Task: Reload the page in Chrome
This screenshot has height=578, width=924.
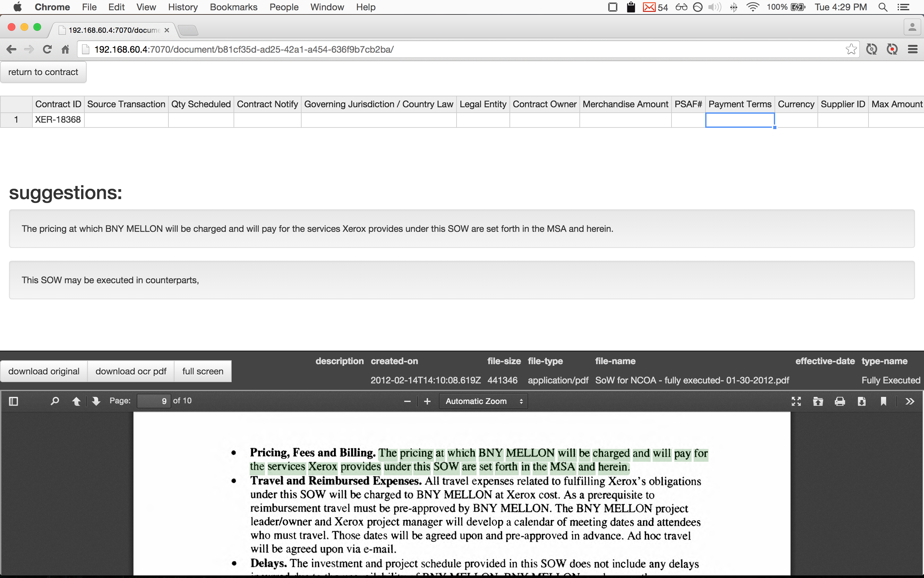Action: pos(47,49)
